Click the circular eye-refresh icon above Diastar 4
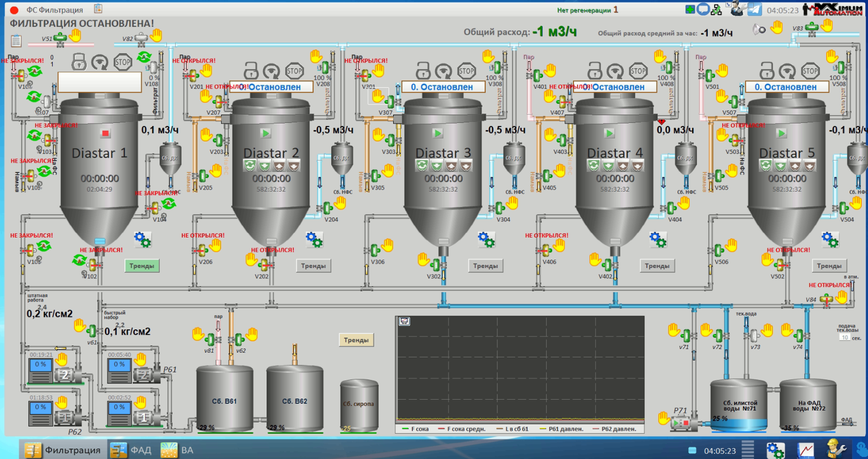The width and height of the screenshot is (868, 459). coord(615,70)
